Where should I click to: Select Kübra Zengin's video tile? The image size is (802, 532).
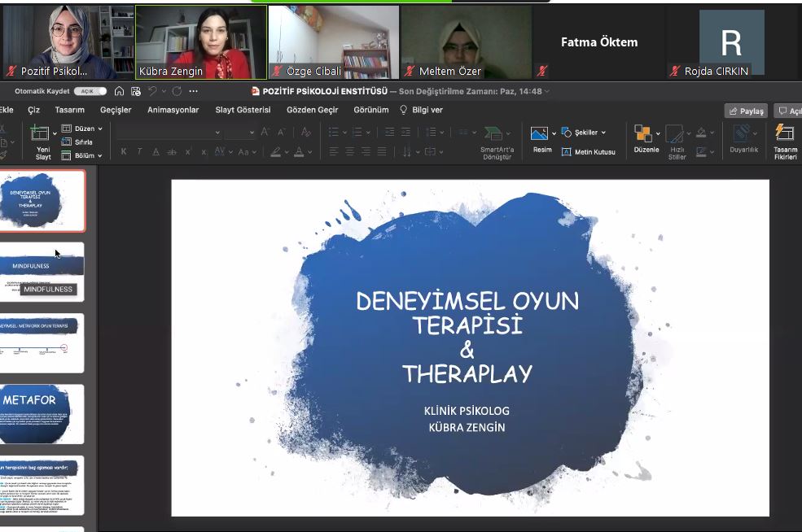200,42
